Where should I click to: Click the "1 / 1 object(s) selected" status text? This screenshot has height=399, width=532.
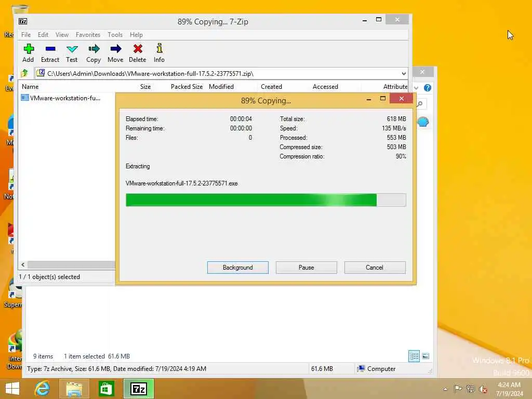point(49,277)
